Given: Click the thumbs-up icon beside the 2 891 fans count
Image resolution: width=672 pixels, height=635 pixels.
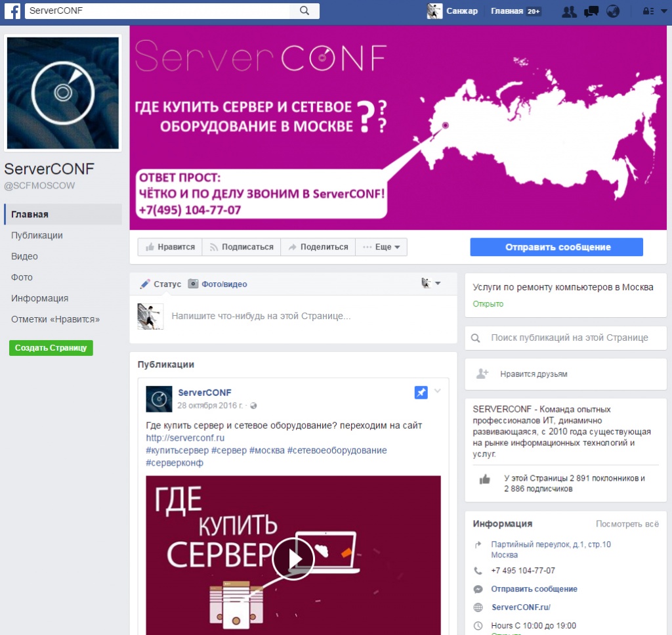Looking at the screenshot, I should [485, 479].
